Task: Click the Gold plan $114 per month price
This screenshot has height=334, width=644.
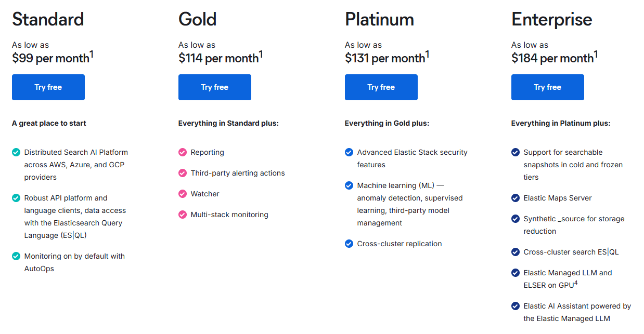Action: [x=218, y=58]
